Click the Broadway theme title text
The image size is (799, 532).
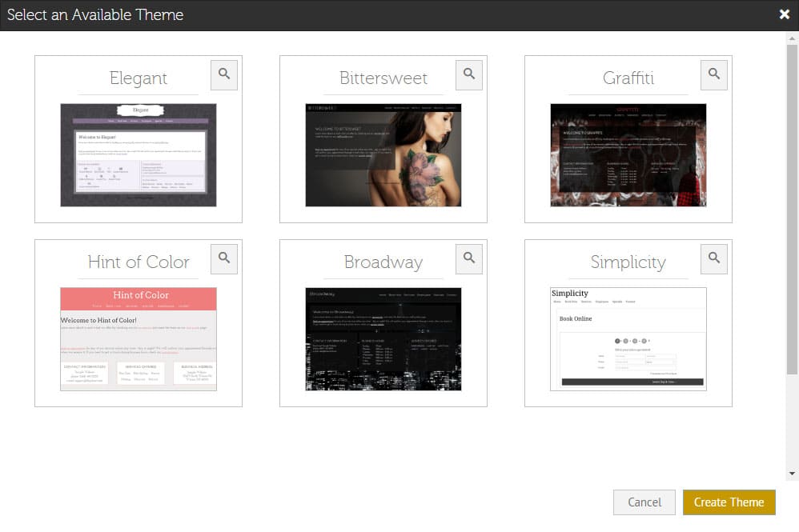[383, 262]
